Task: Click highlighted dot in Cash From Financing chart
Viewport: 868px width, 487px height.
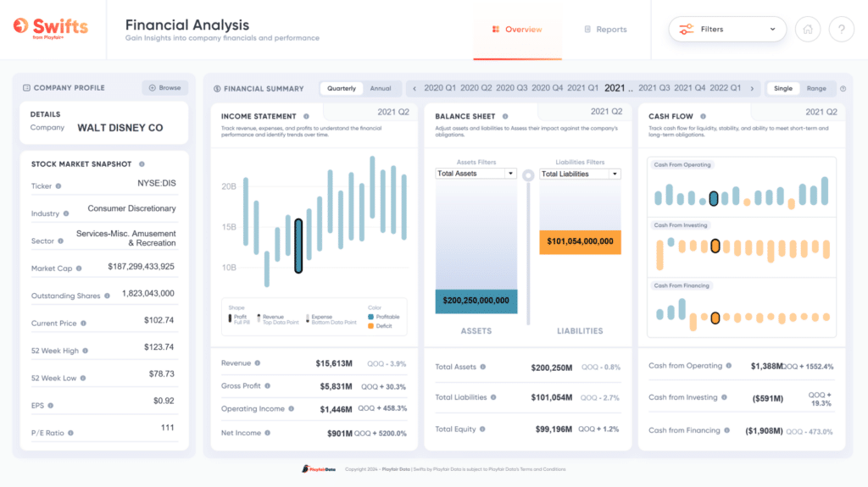Action: point(715,318)
